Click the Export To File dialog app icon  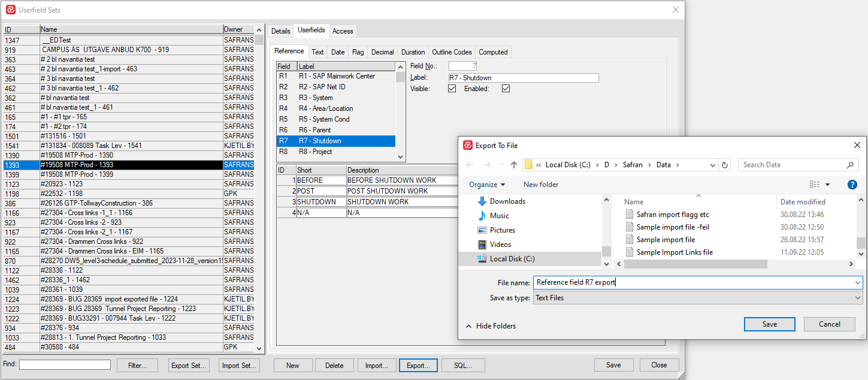point(468,145)
